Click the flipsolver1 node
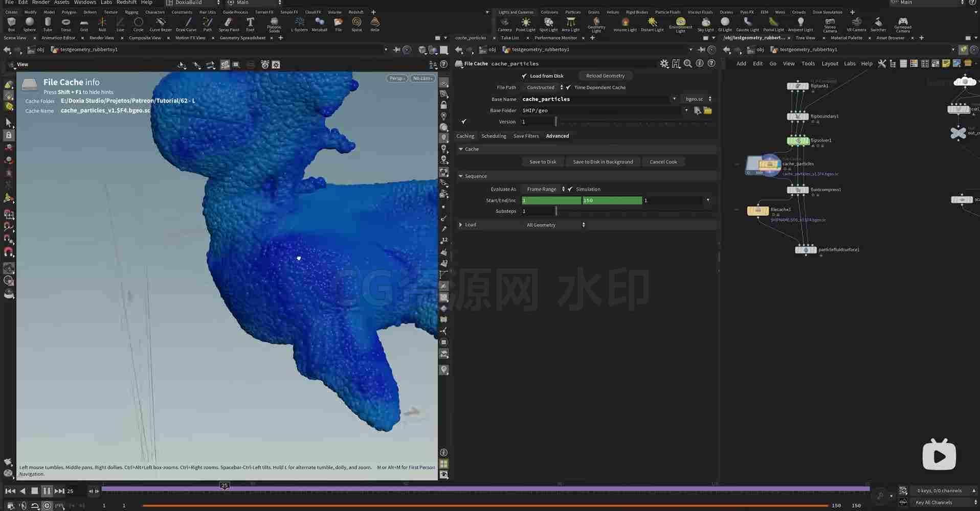Viewport: 980px width, 511px height. [797, 140]
